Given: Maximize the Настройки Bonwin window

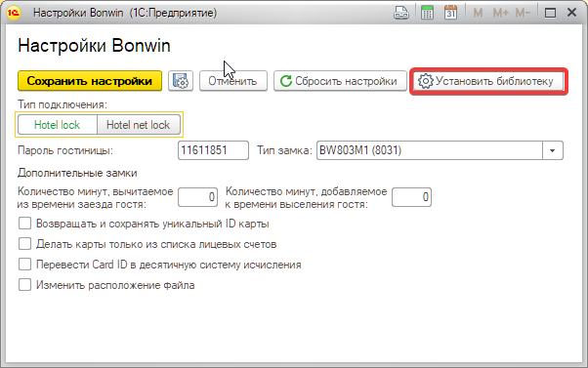Looking at the screenshot, I should pyautogui.click(x=550, y=13).
